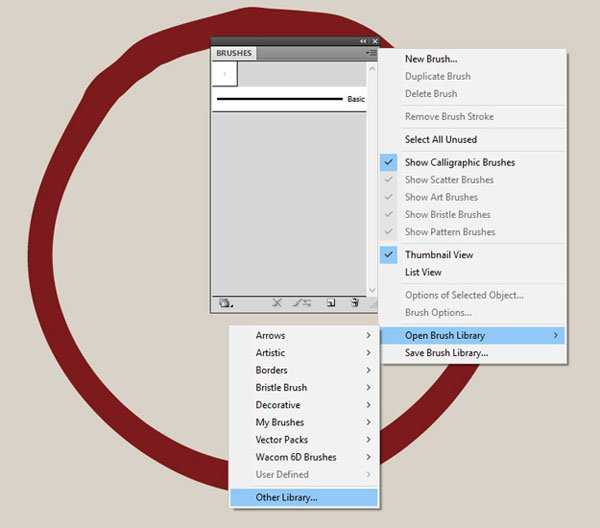The height and width of the screenshot is (528, 600).
Task: Choose New Brush... from menu
Action: [430, 59]
